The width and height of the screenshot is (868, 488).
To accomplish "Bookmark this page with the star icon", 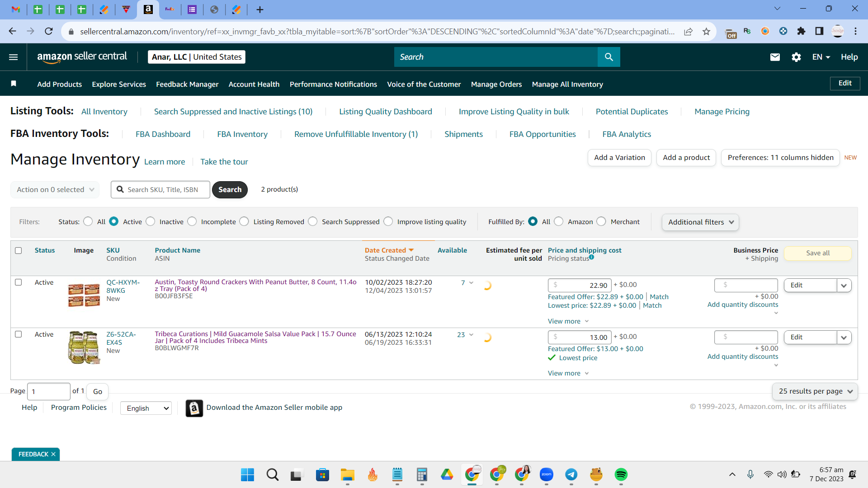I will (706, 31).
